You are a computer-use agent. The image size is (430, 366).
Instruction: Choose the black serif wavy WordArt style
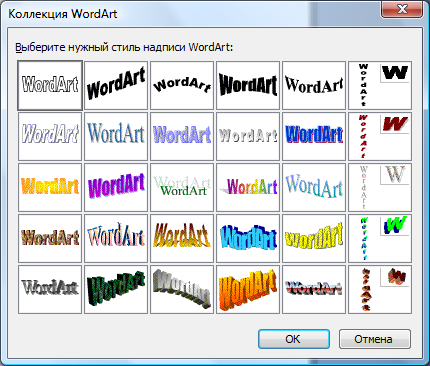click(x=314, y=85)
